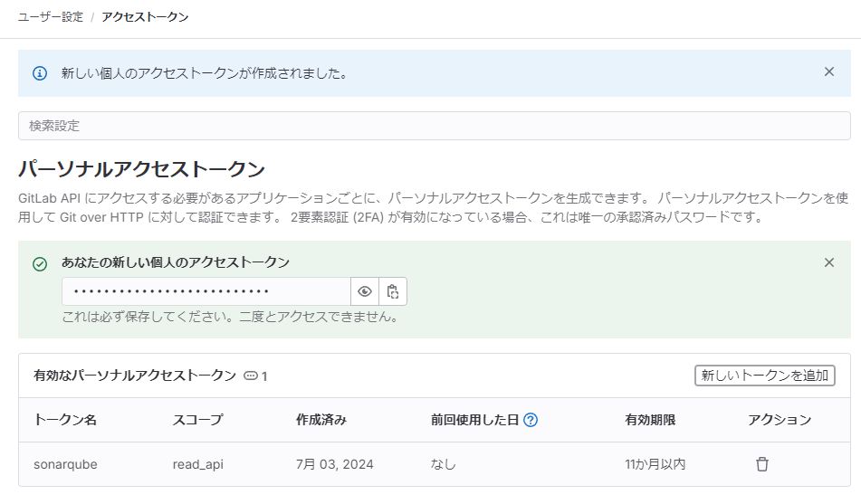Select the sonarqube token name cell

click(x=65, y=464)
